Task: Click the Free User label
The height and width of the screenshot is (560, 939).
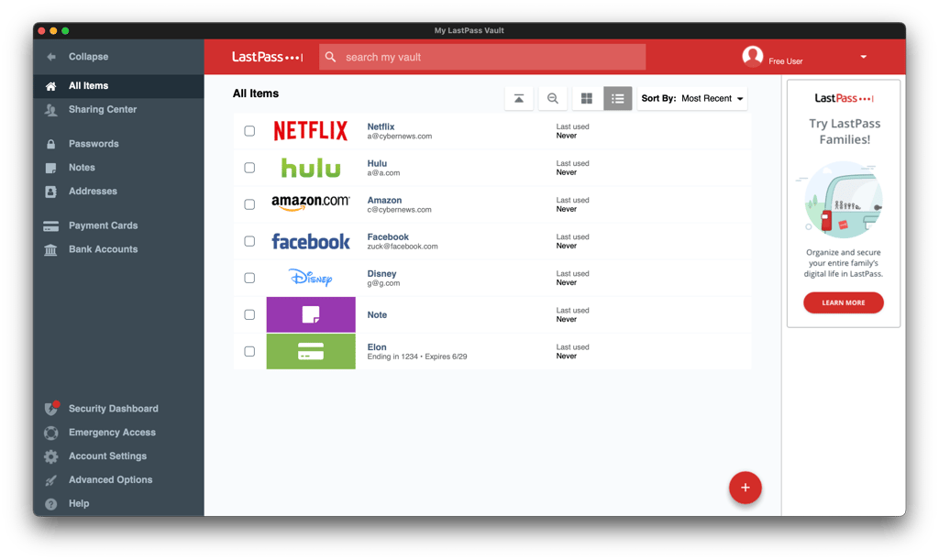Action: pos(785,61)
